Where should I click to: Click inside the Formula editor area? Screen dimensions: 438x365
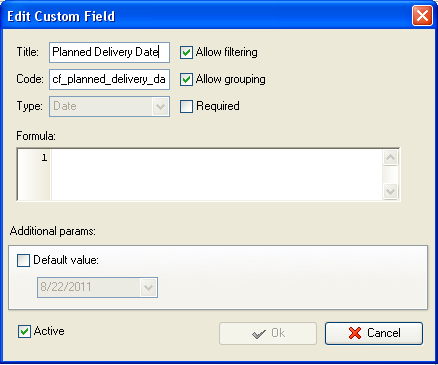(217, 175)
